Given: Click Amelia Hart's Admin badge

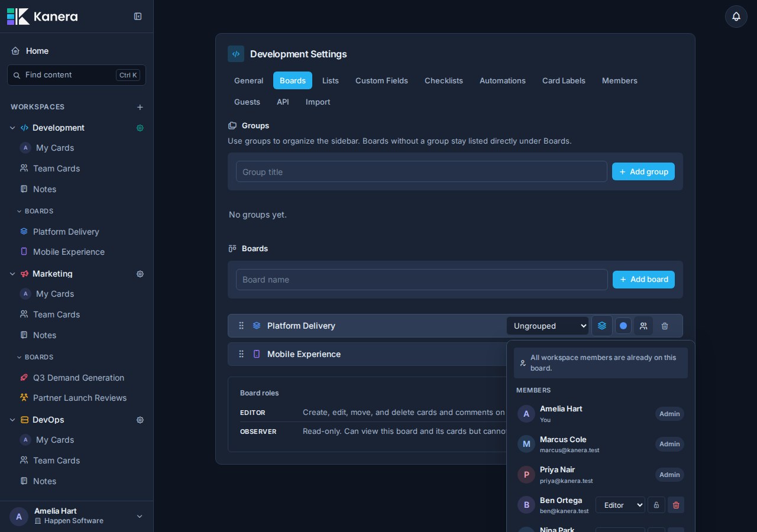Looking at the screenshot, I should click(x=669, y=414).
